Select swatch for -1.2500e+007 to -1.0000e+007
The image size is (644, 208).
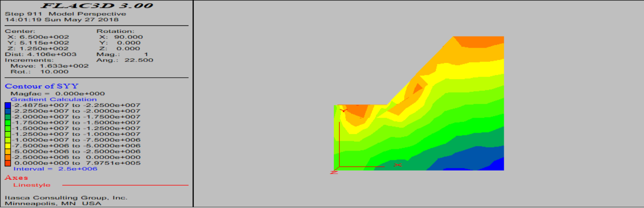[x=7, y=134]
